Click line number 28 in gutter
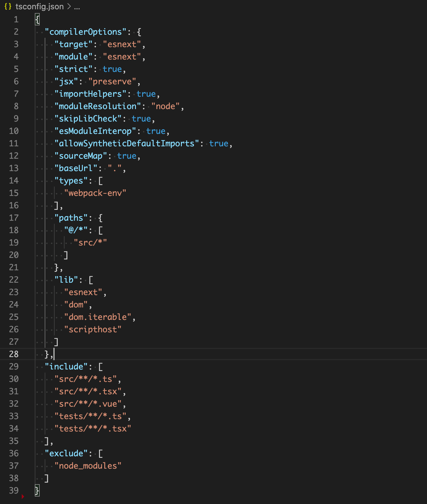Viewport: 427px width, 504px height. click(x=14, y=354)
